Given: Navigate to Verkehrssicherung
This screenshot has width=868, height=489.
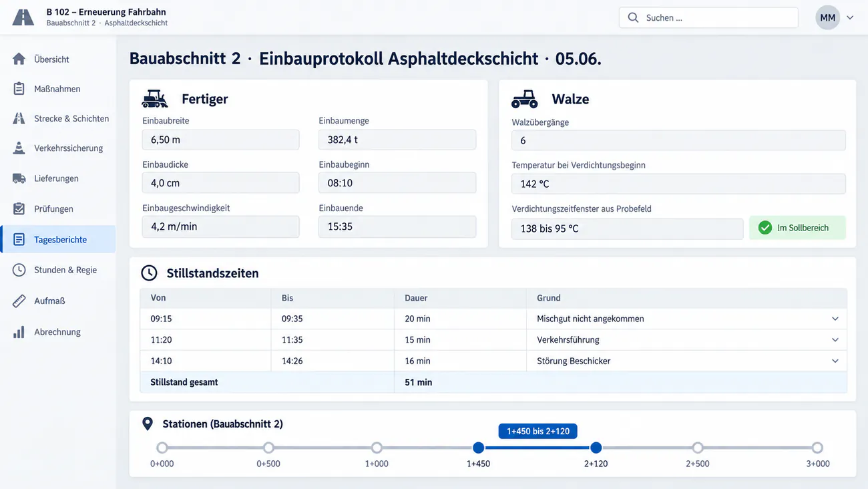Looking at the screenshot, I should 57,148.
